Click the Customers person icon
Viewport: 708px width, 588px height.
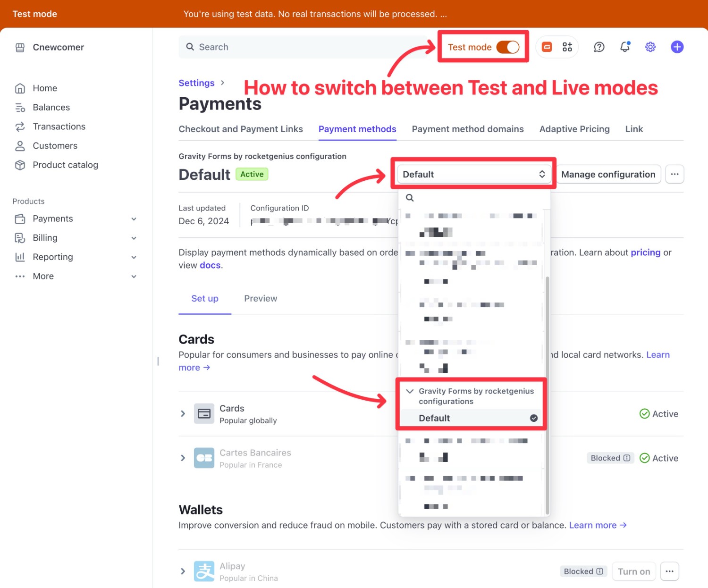coord(20,146)
